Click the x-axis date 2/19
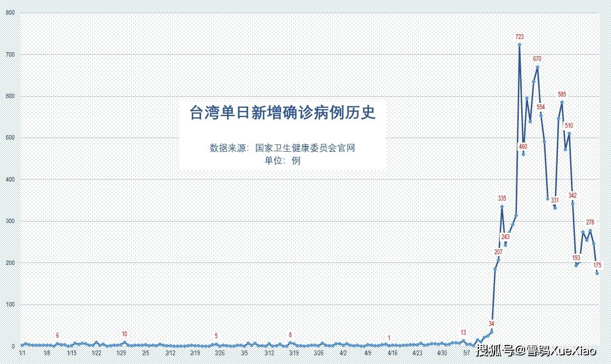 click(195, 352)
